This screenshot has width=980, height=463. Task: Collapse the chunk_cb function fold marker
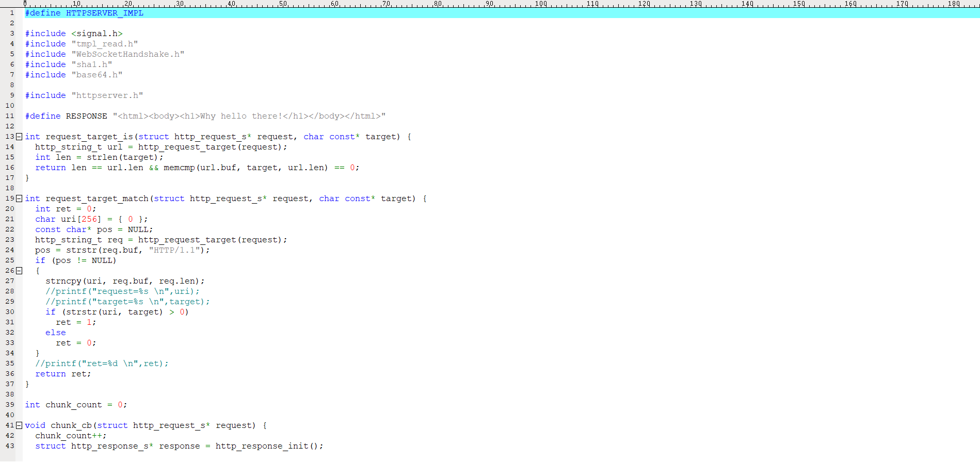[x=19, y=425]
